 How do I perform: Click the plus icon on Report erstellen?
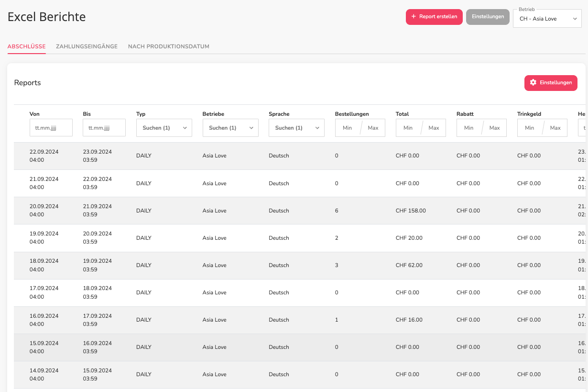tap(414, 17)
